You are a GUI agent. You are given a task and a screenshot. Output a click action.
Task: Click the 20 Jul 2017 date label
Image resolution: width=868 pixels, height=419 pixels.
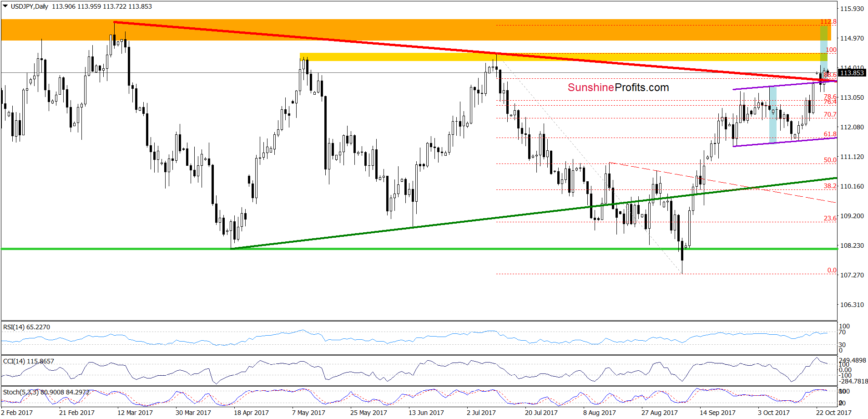[541, 413]
